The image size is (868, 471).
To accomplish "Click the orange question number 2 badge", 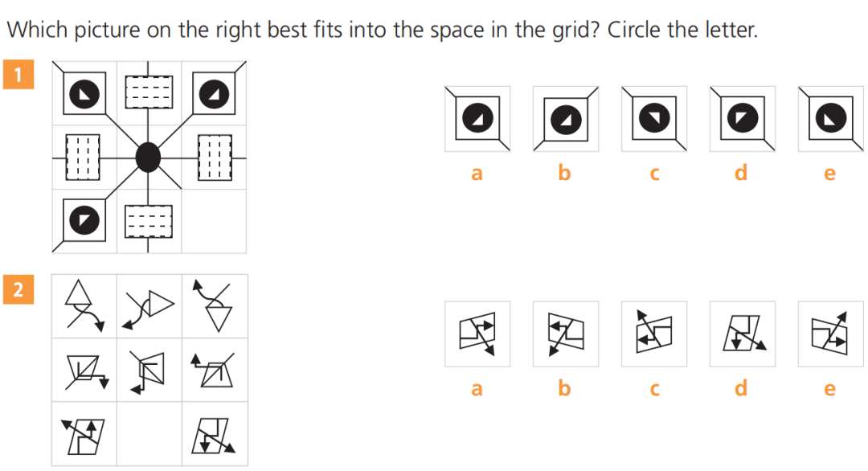I will 18,289.
